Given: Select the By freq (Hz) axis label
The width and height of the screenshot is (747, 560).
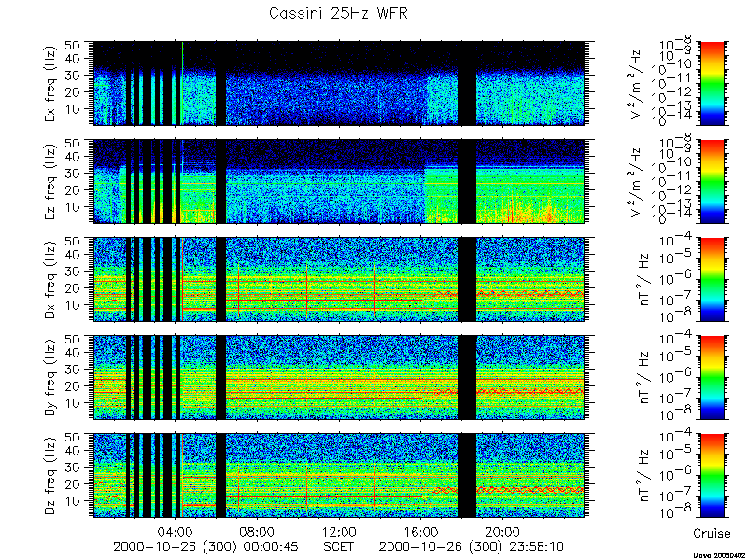Looking at the screenshot, I should point(51,378).
